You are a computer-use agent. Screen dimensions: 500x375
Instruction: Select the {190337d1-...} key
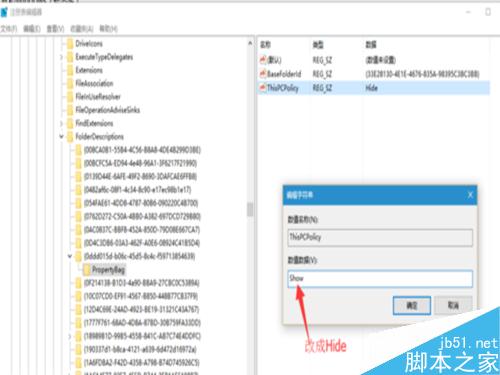tap(140, 350)
